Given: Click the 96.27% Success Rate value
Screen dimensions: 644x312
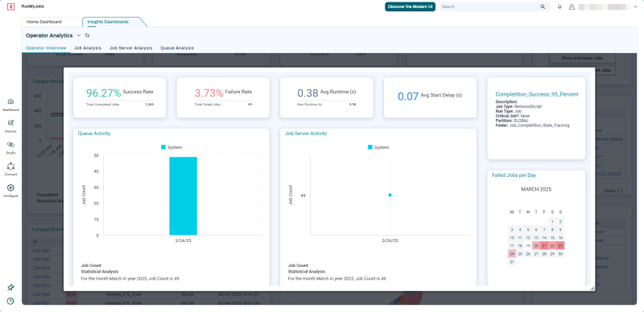Looking at the screenshot, I should [x=104, y=93].
